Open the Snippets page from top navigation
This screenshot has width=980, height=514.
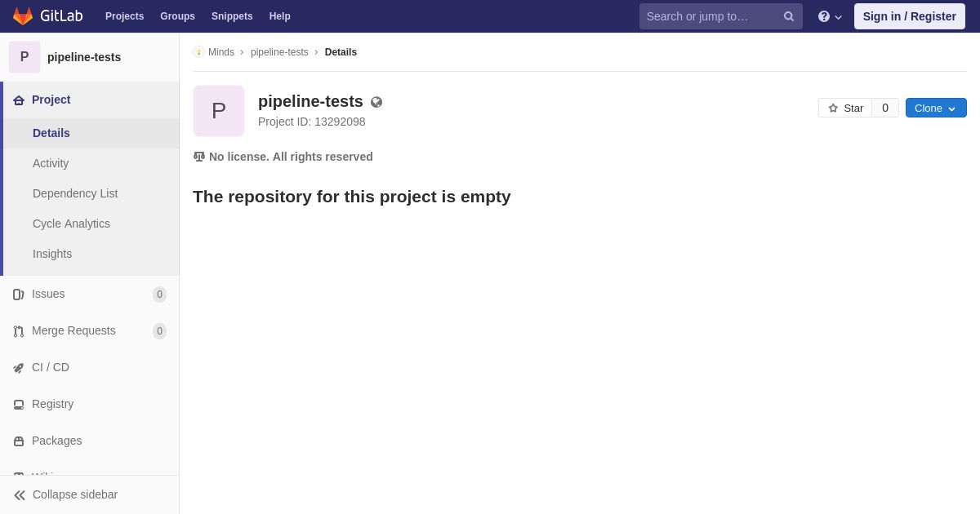pyautogui.click(x=232, y=16)
